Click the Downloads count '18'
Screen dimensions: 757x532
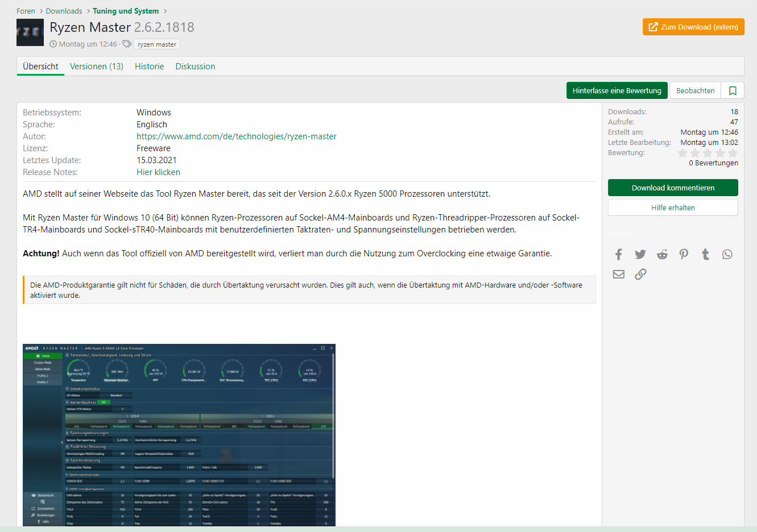(734, 112)
